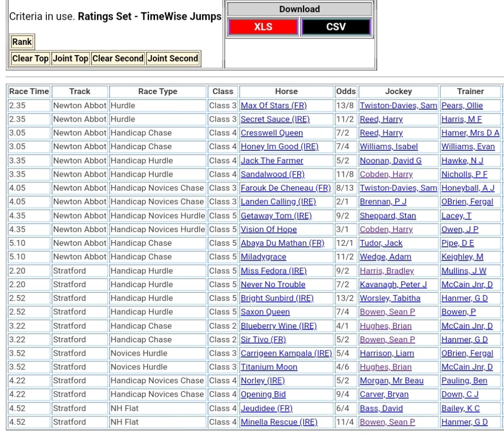Download ratings as CSV file
504x435 pixels.
(336, 27)
